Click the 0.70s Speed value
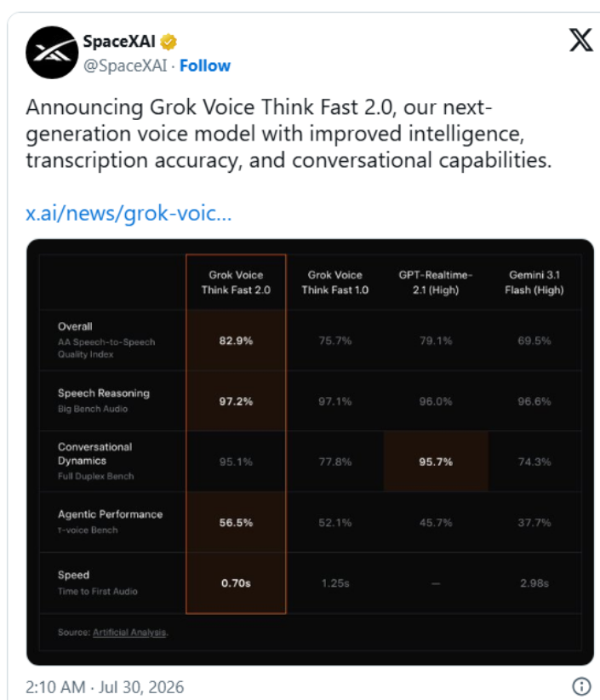This screenshot has width=600, height=700. click(236, 583)
